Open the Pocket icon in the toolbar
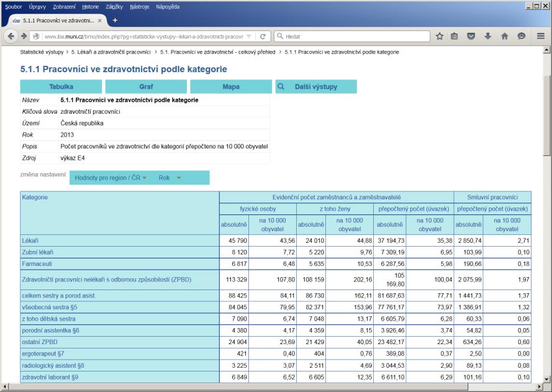 click(471, 36)
